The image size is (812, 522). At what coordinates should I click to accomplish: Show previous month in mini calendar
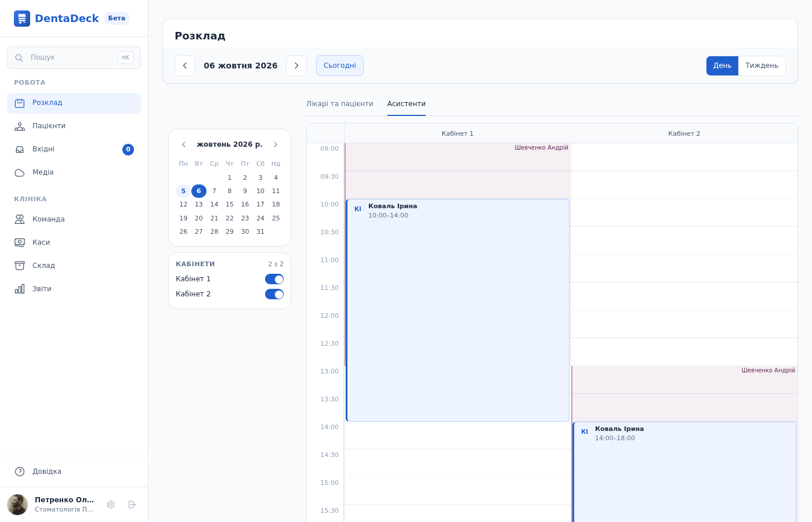point(184,144)
